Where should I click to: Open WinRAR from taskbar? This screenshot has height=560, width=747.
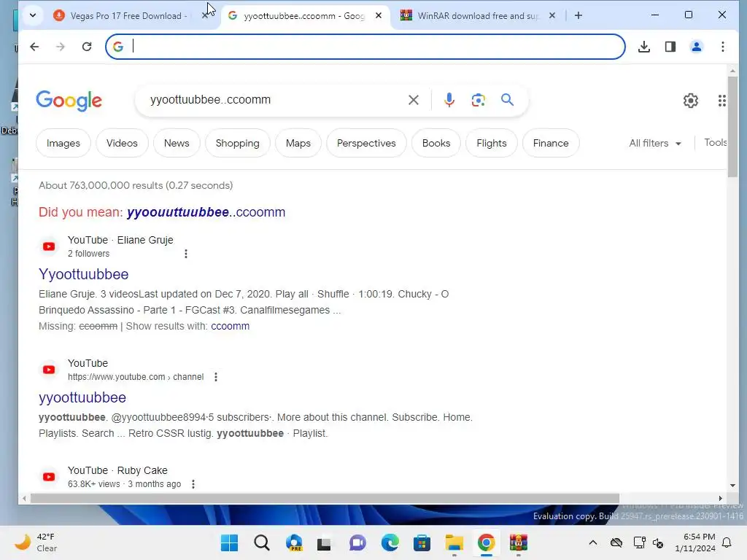click(x=519, y=542)
